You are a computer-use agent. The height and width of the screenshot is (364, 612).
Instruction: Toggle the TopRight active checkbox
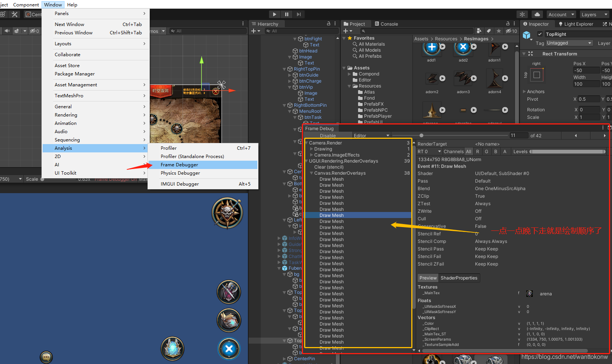click(540, 34)
